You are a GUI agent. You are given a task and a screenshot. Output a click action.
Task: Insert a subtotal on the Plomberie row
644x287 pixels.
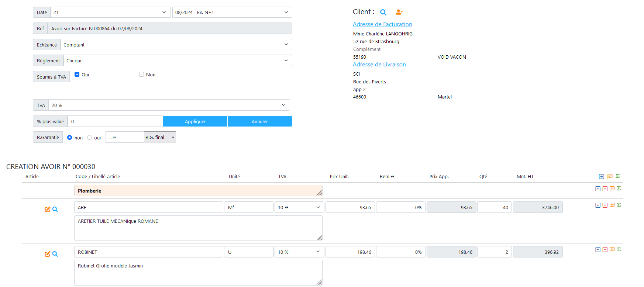(619, 189)
